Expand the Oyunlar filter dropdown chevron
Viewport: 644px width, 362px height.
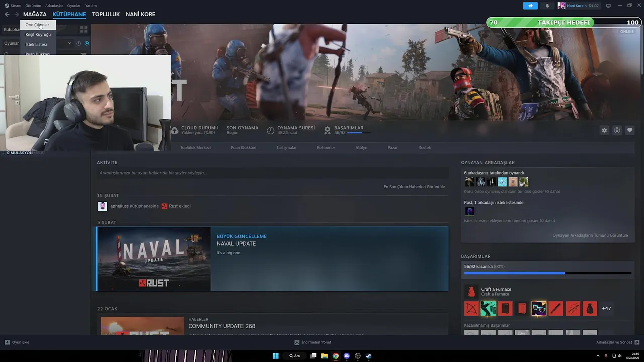70,43
